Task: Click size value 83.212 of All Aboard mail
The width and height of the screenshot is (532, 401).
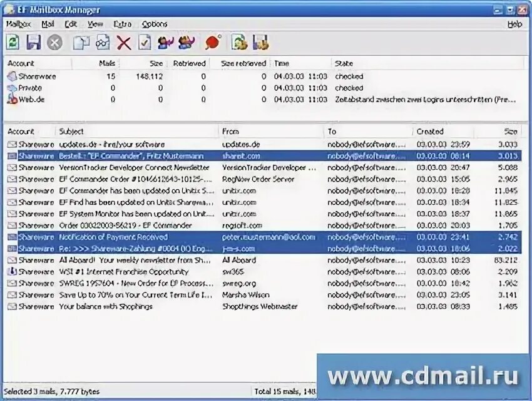Action: click(506, 260)
